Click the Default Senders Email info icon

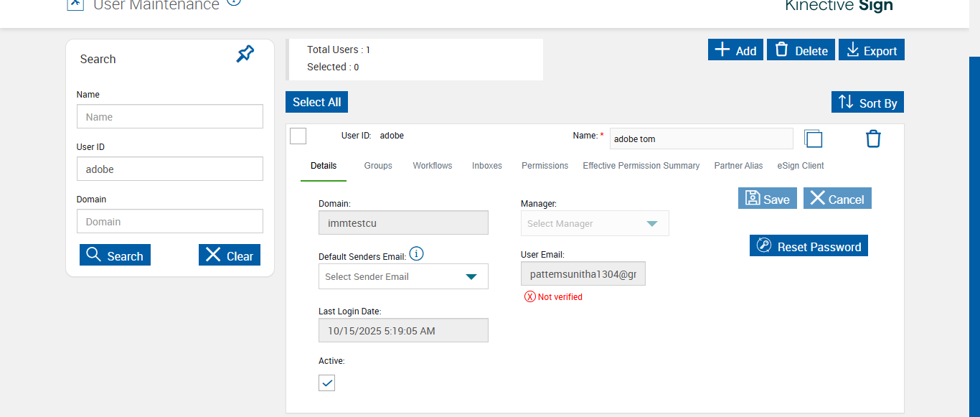(x=416, y=254)
